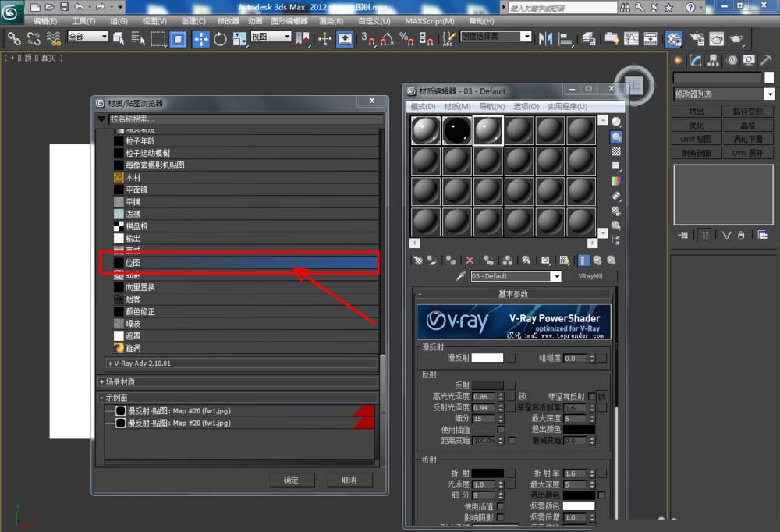Switch to the Hierarchy panel icon

click(x=714, y=61)
